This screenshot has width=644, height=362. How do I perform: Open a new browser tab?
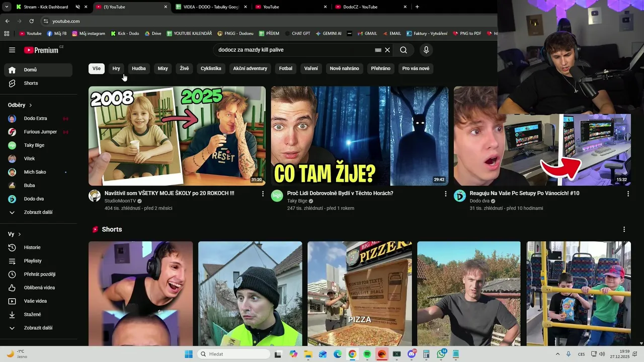tap(417, 7)
